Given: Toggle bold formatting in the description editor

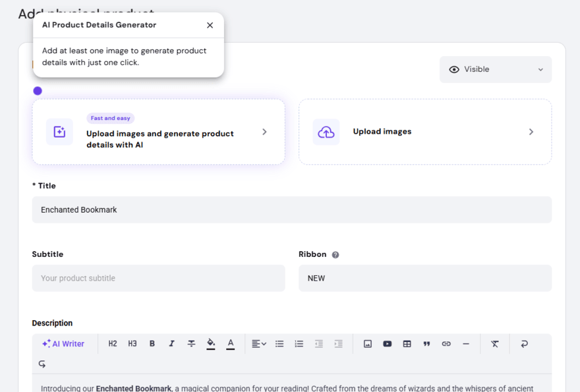Looking at the screenshot, I should [x=152, y=343].
